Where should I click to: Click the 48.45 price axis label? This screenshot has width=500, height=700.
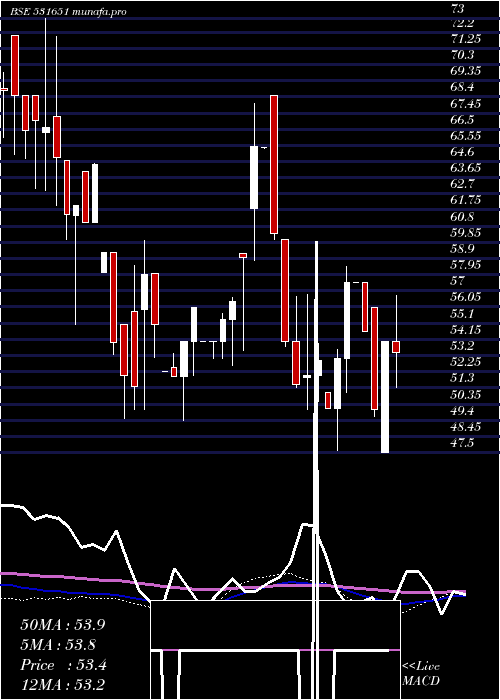point(466,426)
